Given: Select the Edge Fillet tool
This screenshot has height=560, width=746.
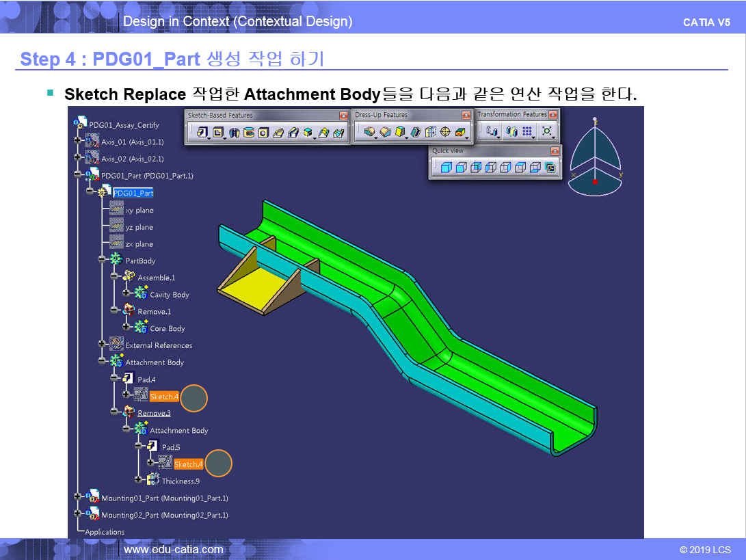Looking at the screenshot, I should tap(369, 132).
